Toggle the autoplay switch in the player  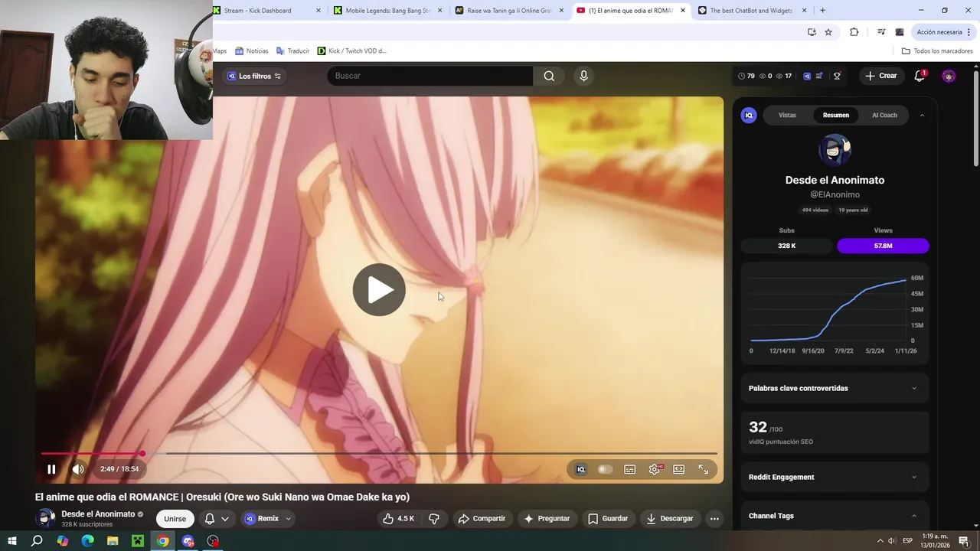click(x=605, y=469)
